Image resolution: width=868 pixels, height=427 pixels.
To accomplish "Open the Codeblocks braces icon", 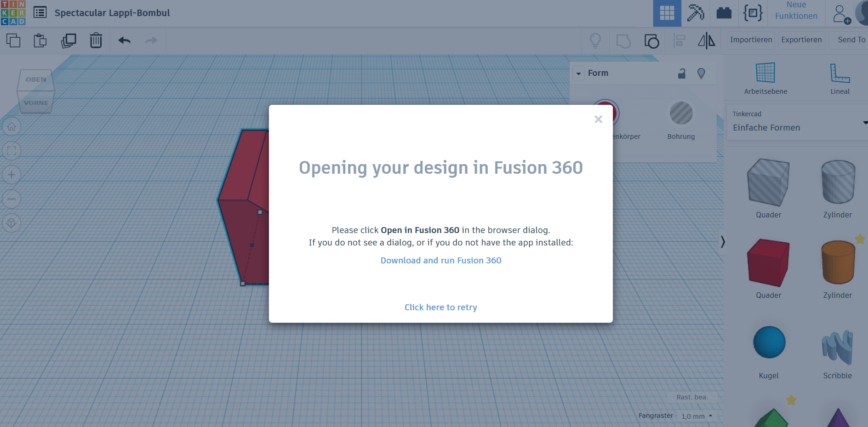I will [x=753, y=13].
